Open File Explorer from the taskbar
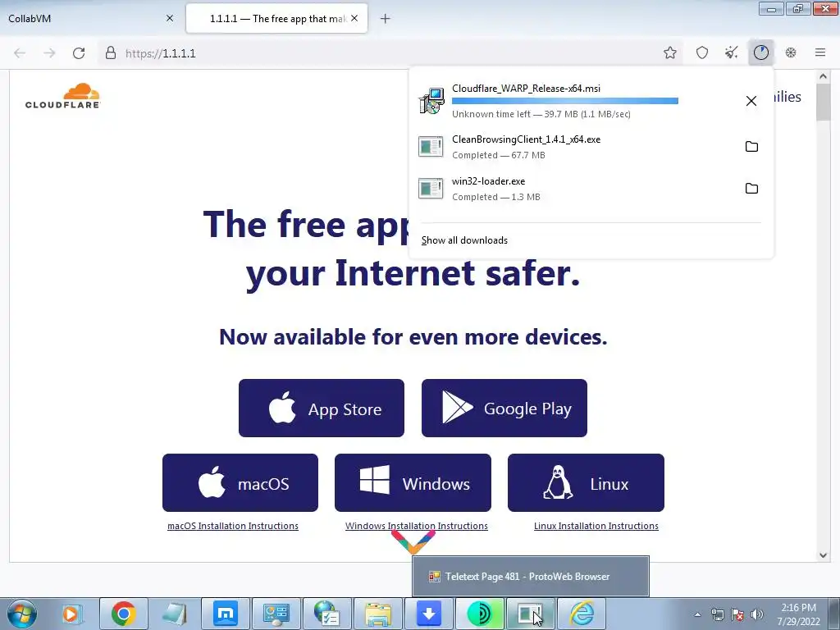840x630 pixels. click(378, 614)
